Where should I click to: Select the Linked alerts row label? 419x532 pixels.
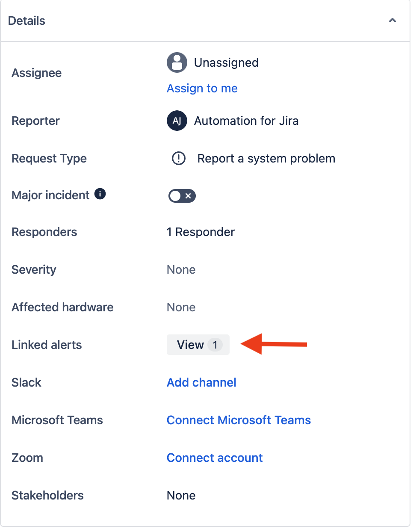pyautogui.click(x=46, y=345)
